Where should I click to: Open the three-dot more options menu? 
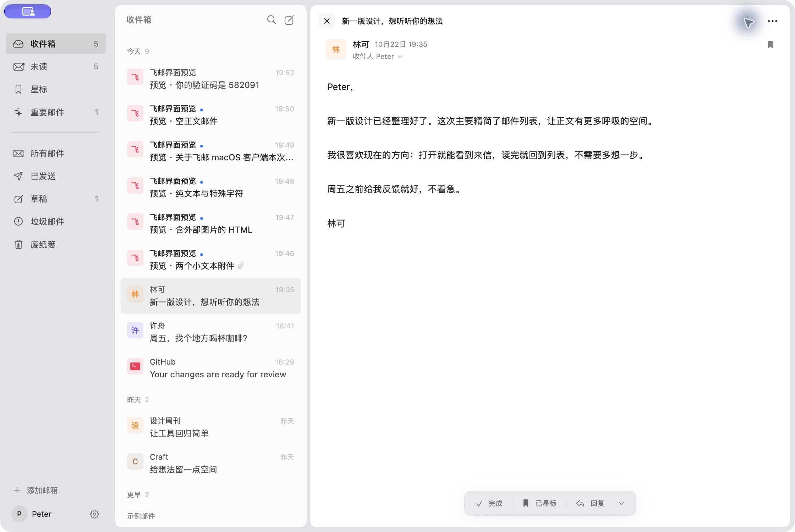point(772,21)
